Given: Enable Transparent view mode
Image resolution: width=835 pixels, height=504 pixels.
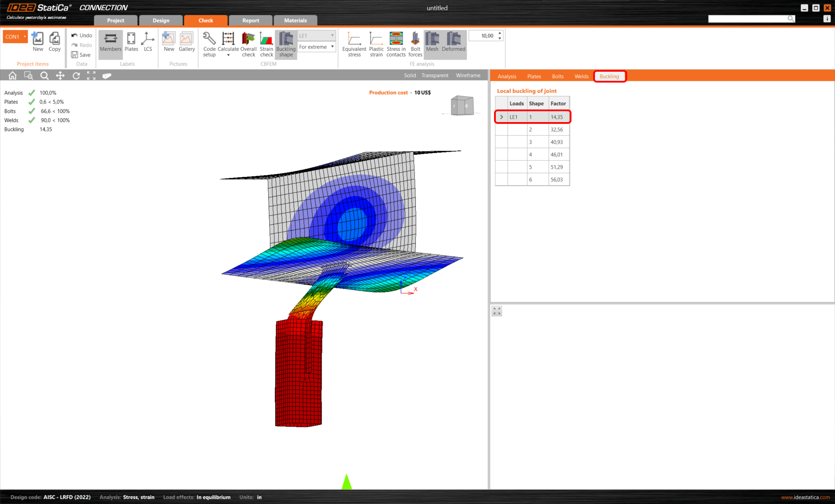Looking at the screenshot, I should coord(434,75).
